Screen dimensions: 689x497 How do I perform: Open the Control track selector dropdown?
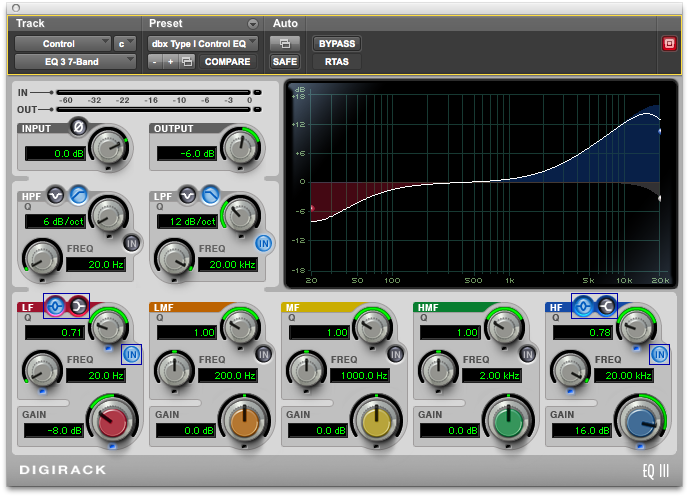(x=62, y=44)
